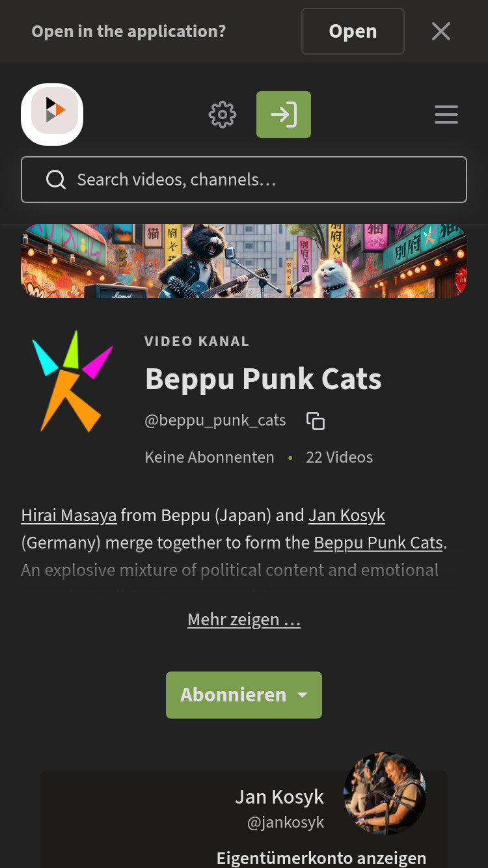
Task: Copy the @beppu_punk_cats channel handle
Action: point(316,421)
